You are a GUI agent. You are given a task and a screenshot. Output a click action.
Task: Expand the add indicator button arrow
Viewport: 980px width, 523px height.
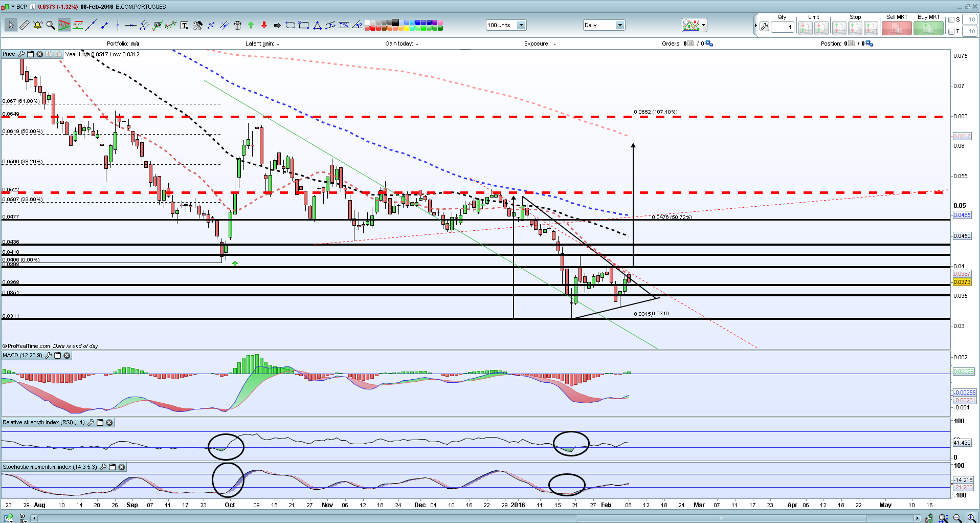704,25
